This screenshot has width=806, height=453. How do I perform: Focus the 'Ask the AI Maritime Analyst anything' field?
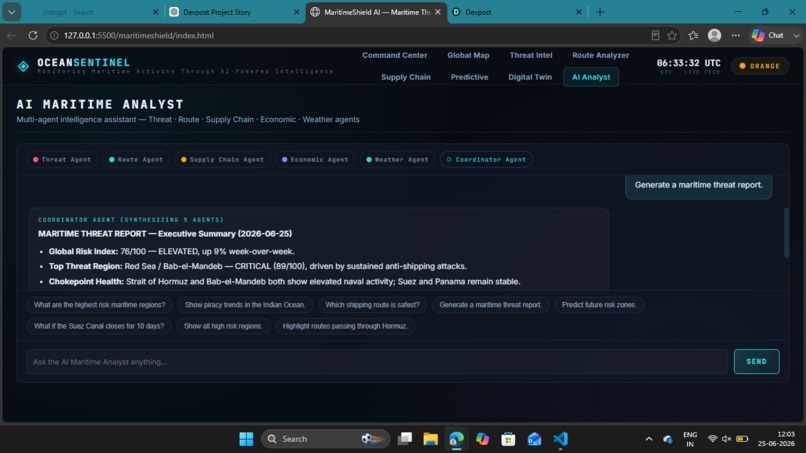pos(377,361)
